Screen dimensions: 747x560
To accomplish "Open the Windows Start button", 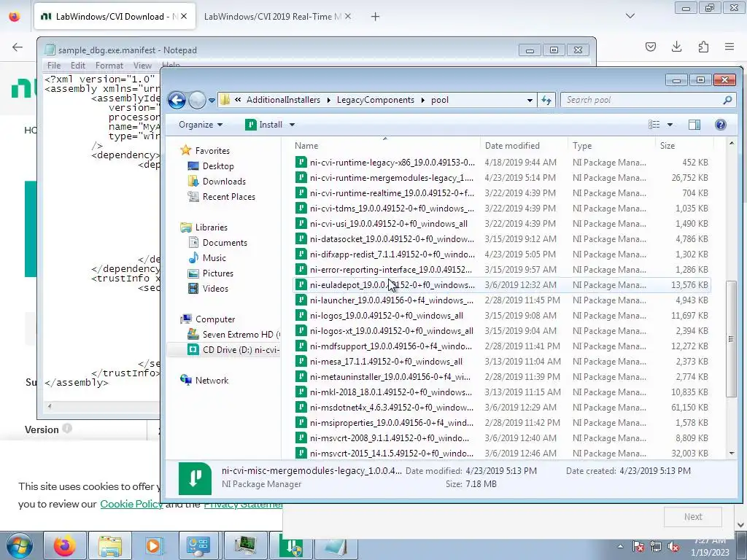I will pos(19,545).
